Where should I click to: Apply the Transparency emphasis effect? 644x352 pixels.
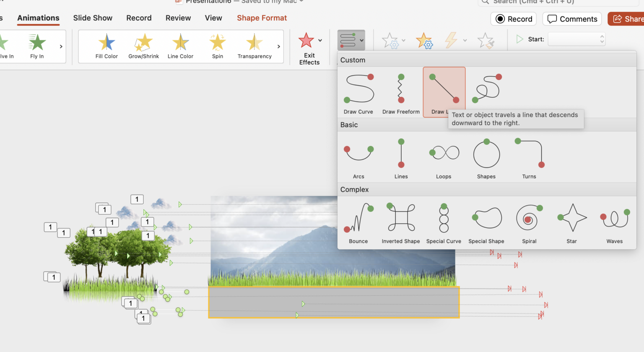pos(254,47)
